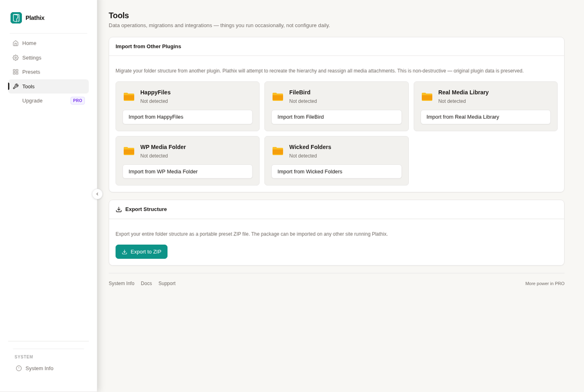The height and width of the screenshot is (392, 584).
Task: Click the Plathix logo icon
Action: (x=16, y=18)
